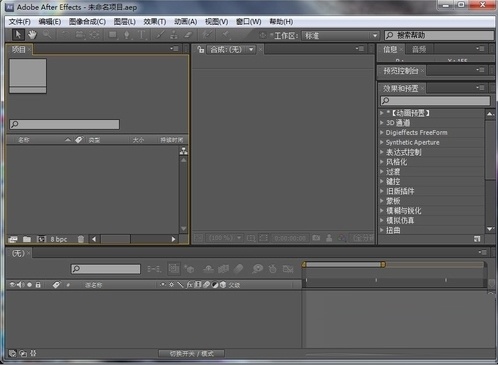Open the 图像合成(C) menu

coord(87,22)
